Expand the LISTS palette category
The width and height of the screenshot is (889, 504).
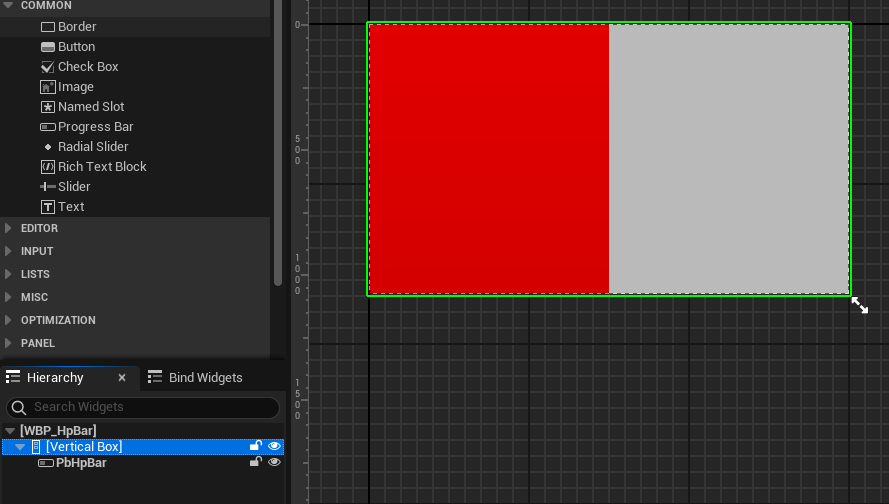8,274
